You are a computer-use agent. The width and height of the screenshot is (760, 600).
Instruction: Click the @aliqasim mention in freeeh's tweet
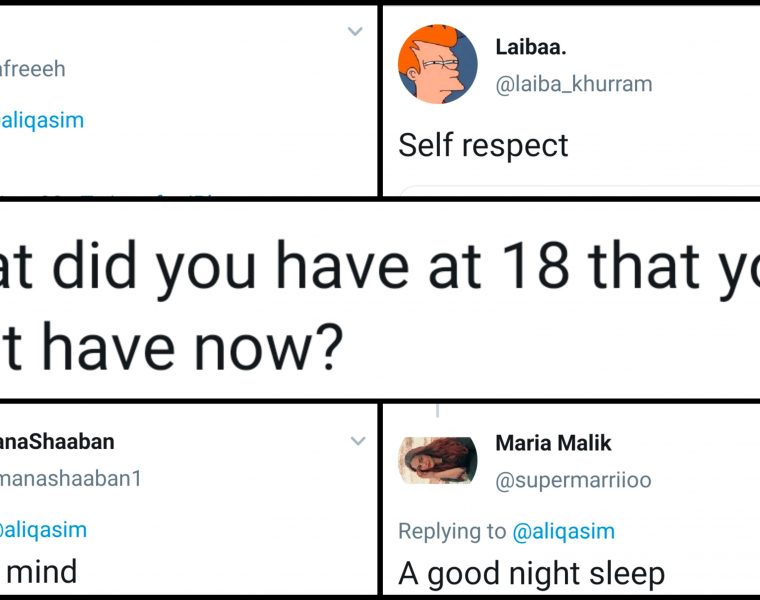[x=42, y=121]
